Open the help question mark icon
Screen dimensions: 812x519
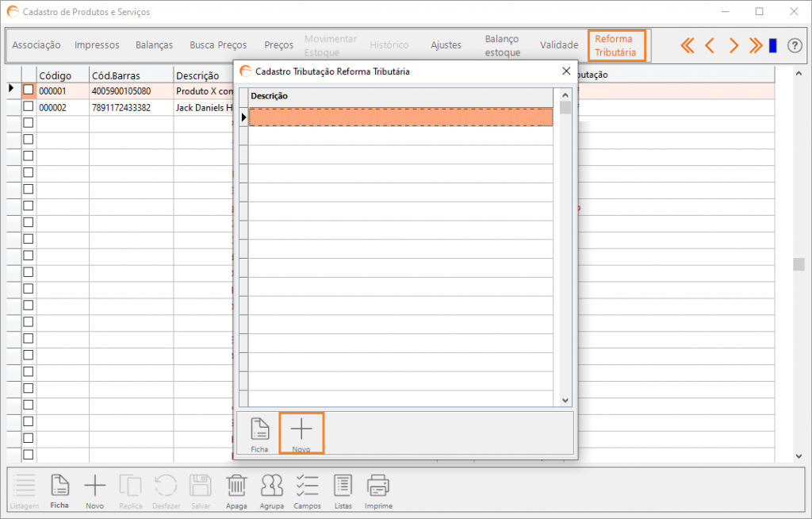point(795,45)
